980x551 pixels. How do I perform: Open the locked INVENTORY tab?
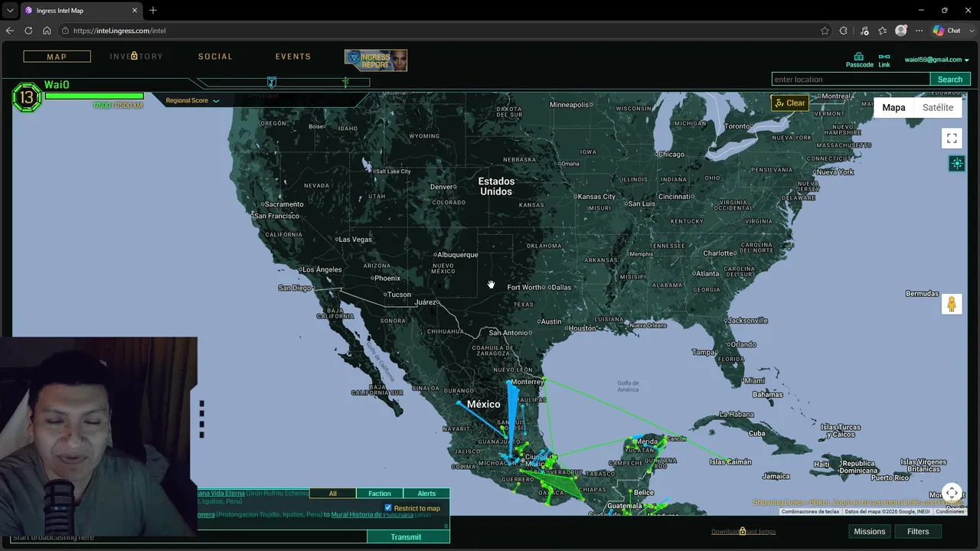click(136, 57)
